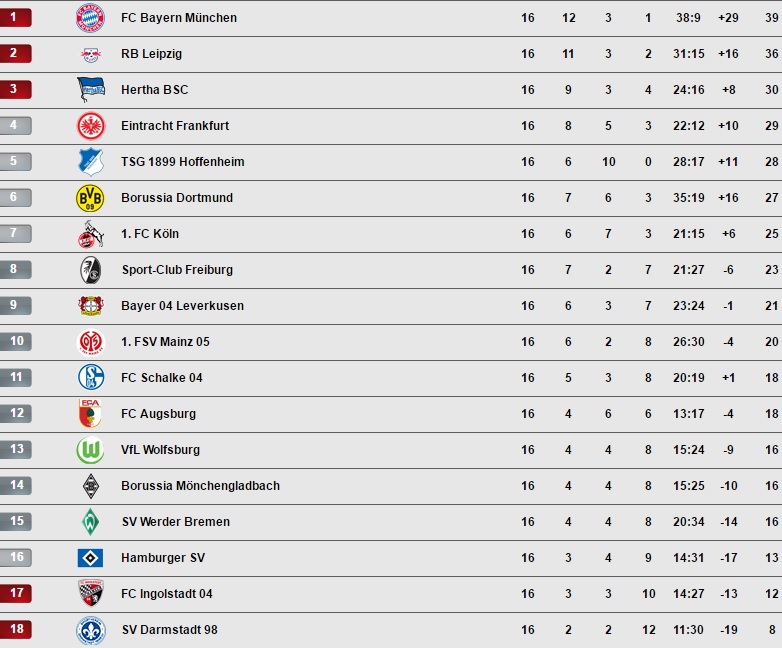Click the red rank 1 position badge

(x=15, y=18)
